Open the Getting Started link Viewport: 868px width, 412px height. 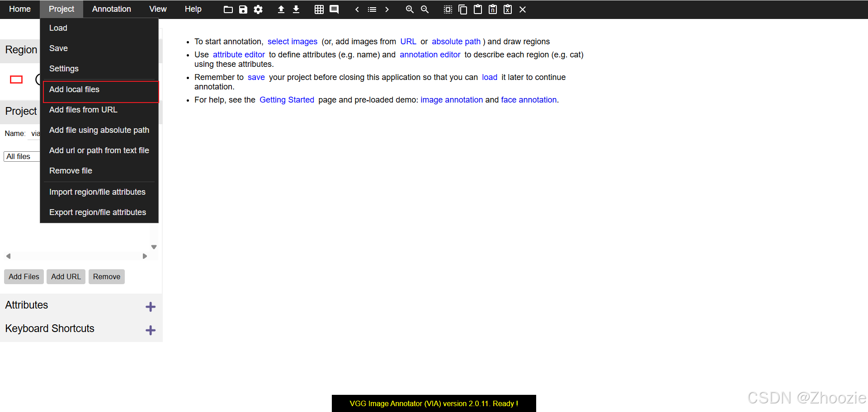[287, 100]
